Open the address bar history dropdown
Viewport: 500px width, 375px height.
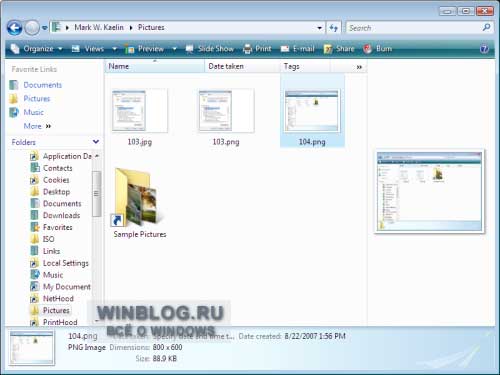pyautogui.click(x=319, y=28)
